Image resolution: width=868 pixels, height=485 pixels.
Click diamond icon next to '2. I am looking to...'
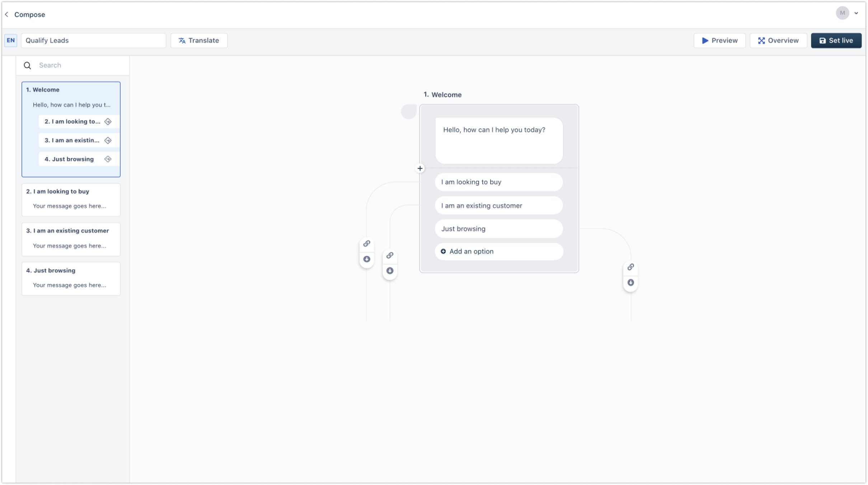pos(108,122)
